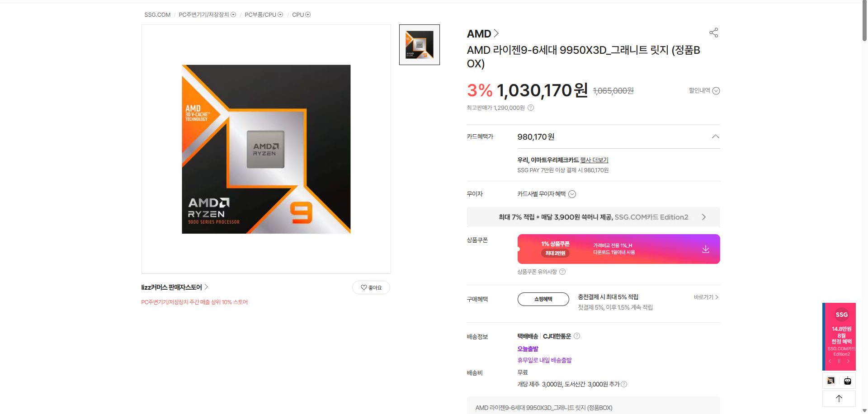868x414 pixels.
Task: Open the 행사 더보기 link
Action: pos(594,160)
